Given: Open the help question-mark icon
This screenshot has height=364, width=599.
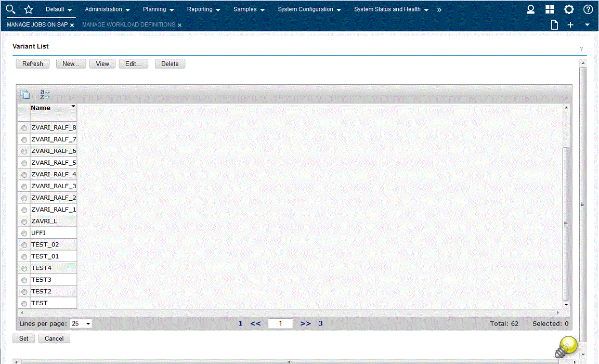Looking at the screenshot, I should tap(588, 9).
